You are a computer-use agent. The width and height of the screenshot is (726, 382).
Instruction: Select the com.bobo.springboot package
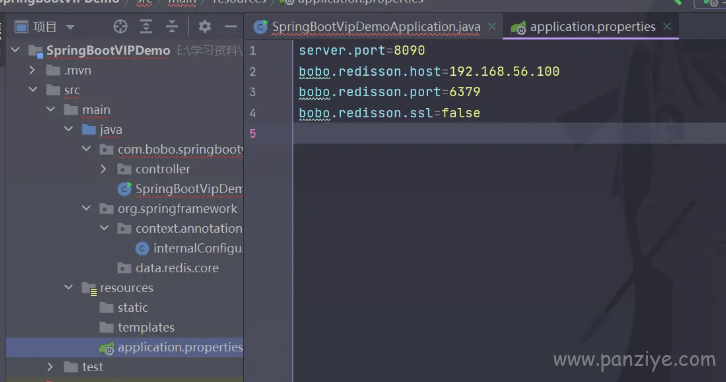click(x=180, y=150)
